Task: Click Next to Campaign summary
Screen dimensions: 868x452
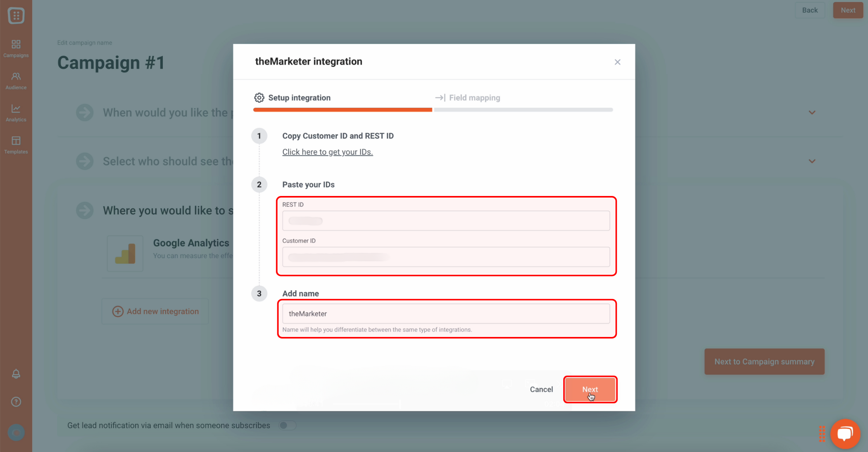Action: click(x=764, y=361)
